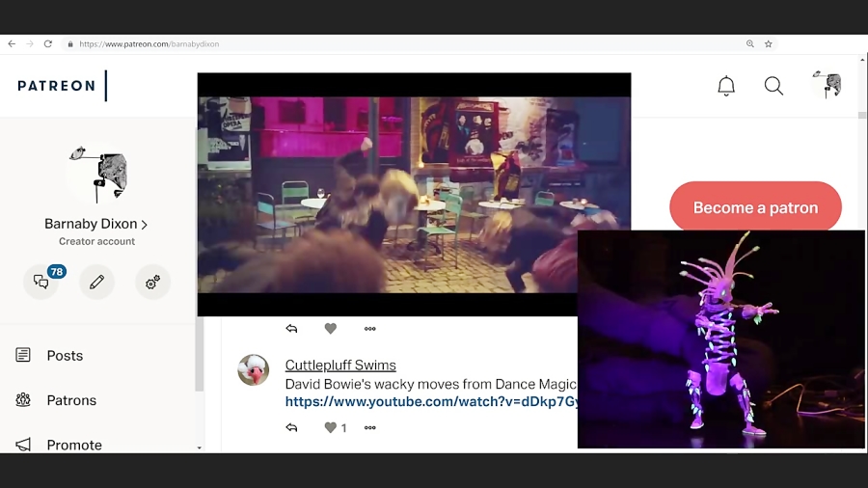Viewport: 868px width, 488px height.
Task: Toggle the heart directly below the video
Action: (330, 329)
